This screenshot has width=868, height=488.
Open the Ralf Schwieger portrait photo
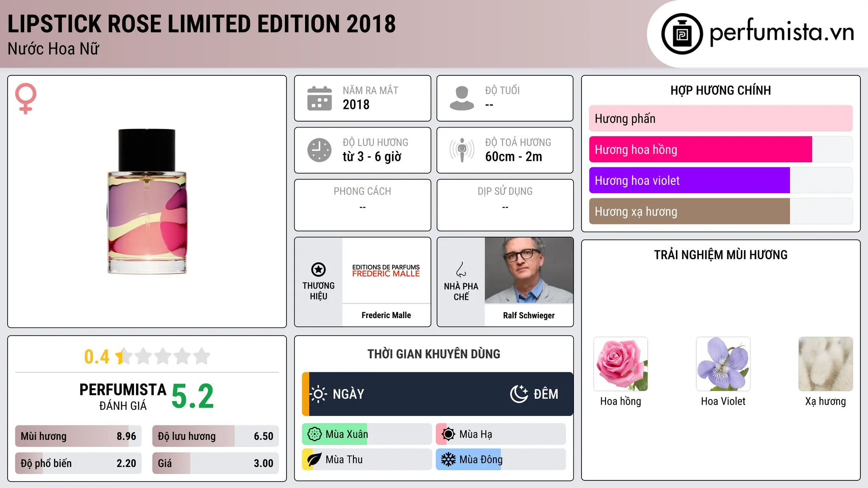(529, 270)
